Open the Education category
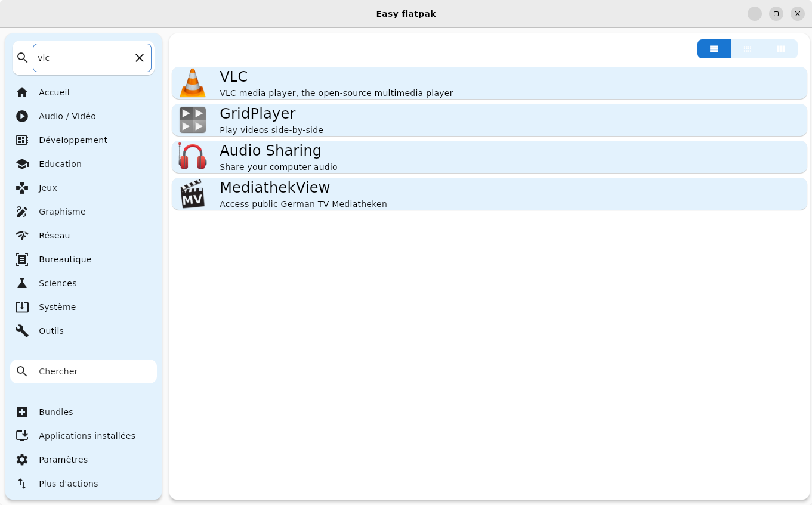 84,164
